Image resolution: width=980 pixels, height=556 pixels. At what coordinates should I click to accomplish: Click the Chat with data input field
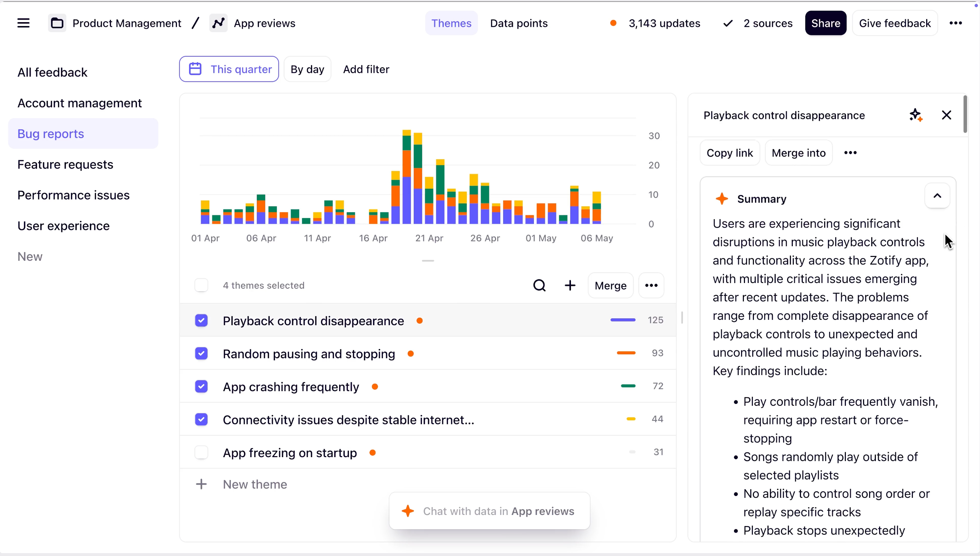pos(490,511)
